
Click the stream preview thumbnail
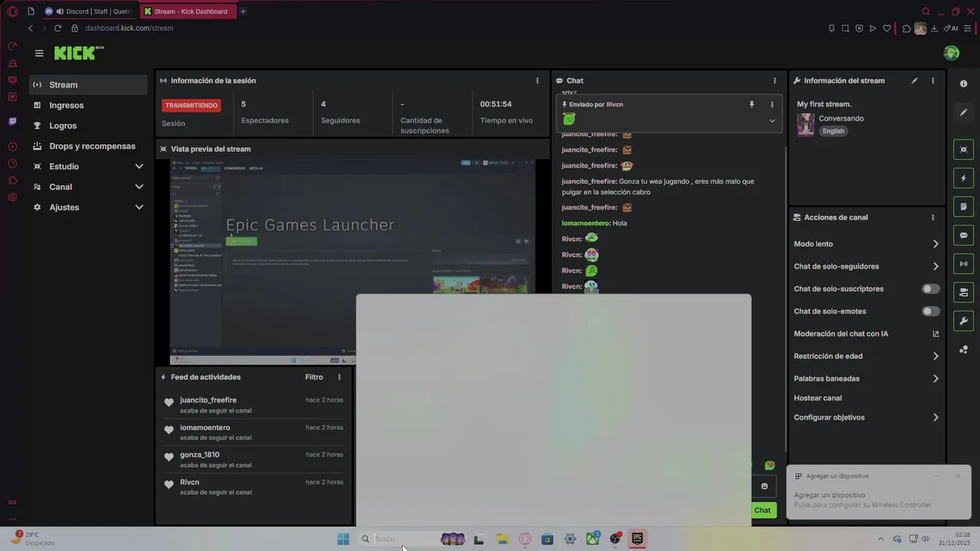[x=351, y=262]
